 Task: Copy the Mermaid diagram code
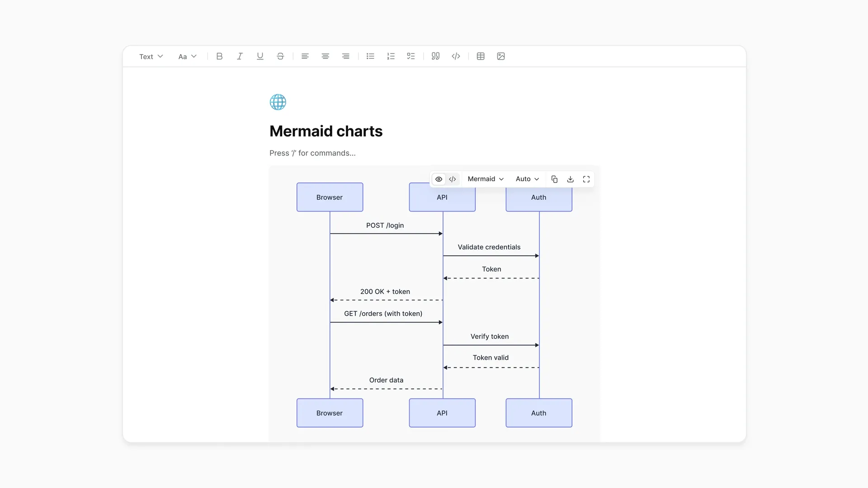point(554,179)
